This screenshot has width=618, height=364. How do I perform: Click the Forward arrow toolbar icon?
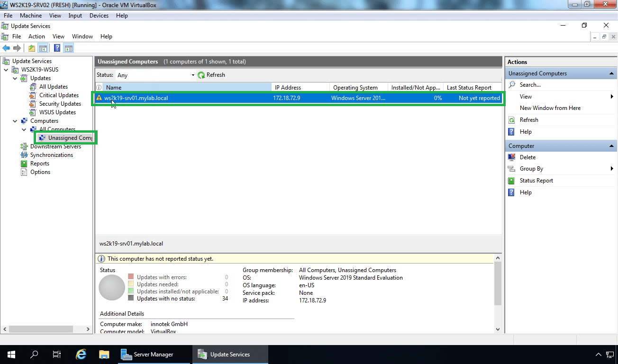(17, 48)
